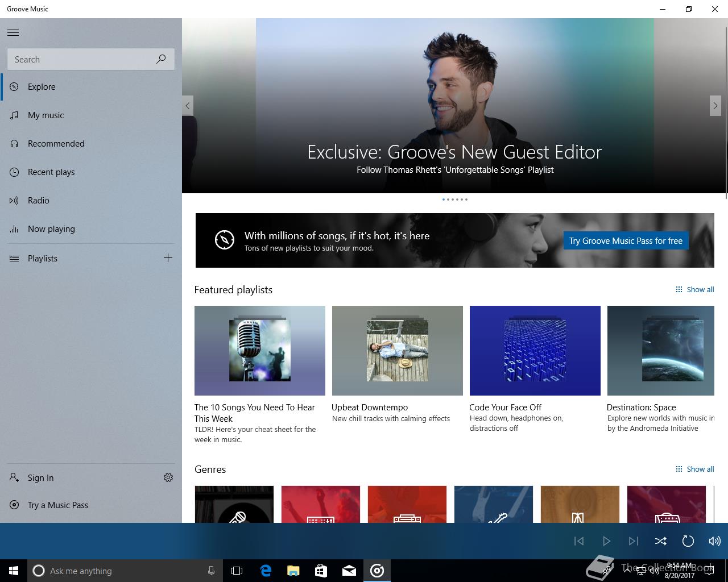Open the microphone genre tile
728x582 pixels.
pyautogui.click(x=234, y=504)
